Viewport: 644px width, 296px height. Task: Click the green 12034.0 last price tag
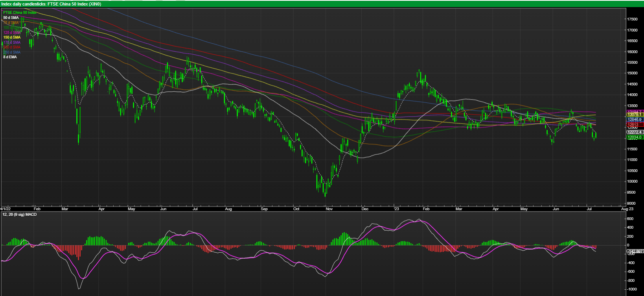tap(634, 137)
